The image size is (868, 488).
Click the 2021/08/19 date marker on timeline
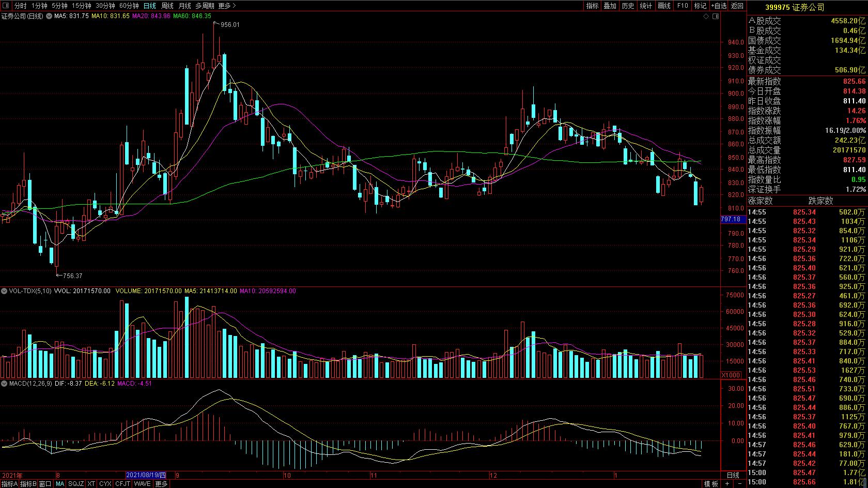click(x=146, y=475)
